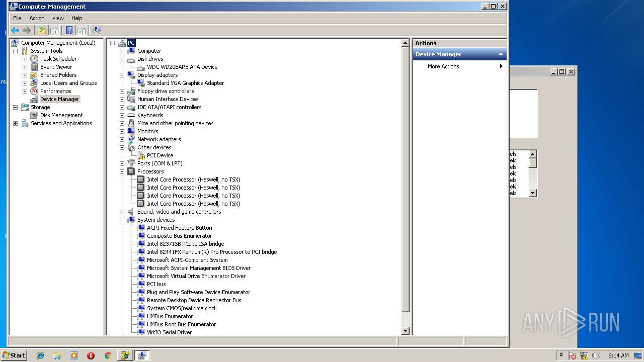Open the Action menu
Viewport: 644px width, 362px height.
[37, 18]
